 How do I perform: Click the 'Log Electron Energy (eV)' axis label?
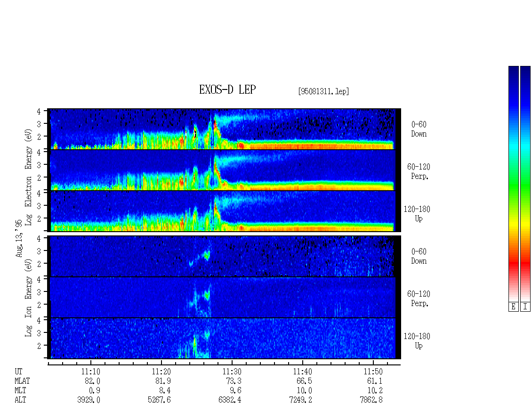click(29, 177)
